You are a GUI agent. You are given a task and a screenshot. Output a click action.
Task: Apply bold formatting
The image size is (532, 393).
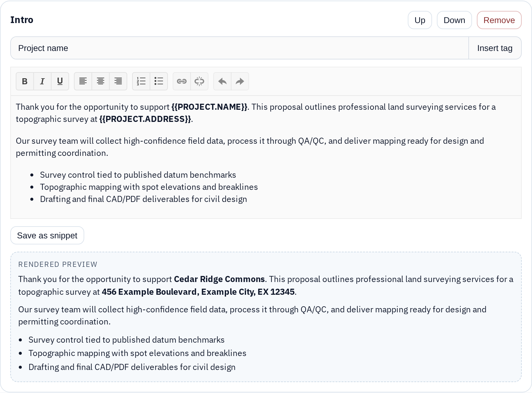click(x=25, y=81)
